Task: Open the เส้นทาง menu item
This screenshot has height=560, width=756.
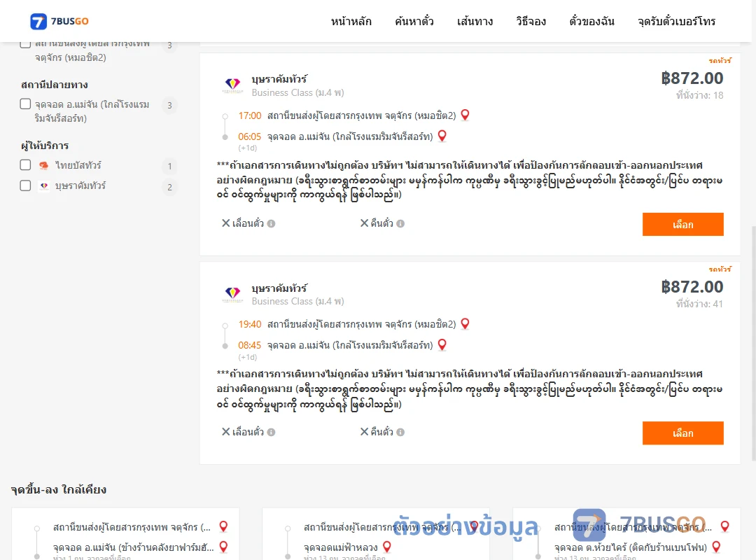Action: pyautogui.click(x=475, y=21)
